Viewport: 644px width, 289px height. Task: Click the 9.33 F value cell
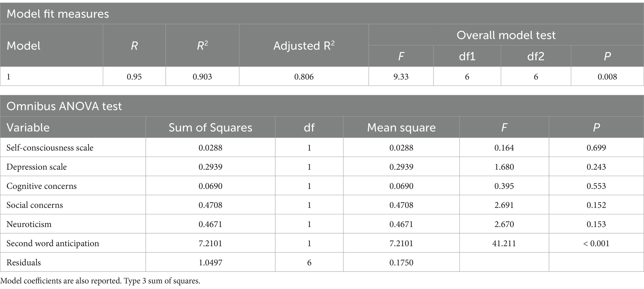point(401,77)
